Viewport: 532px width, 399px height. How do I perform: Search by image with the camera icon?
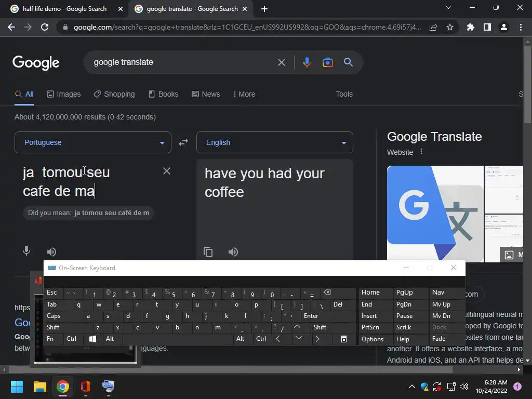327,62
